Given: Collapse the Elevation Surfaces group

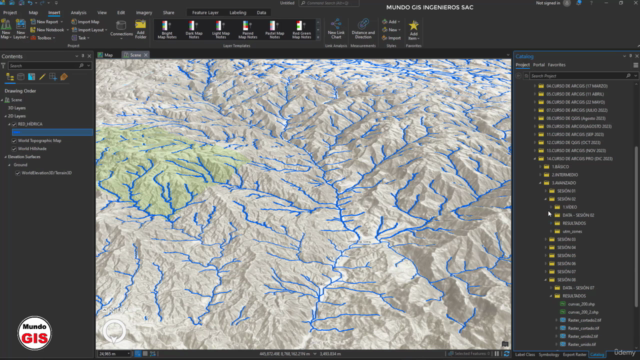Looking at the screenshot, I should coord(6,157).
